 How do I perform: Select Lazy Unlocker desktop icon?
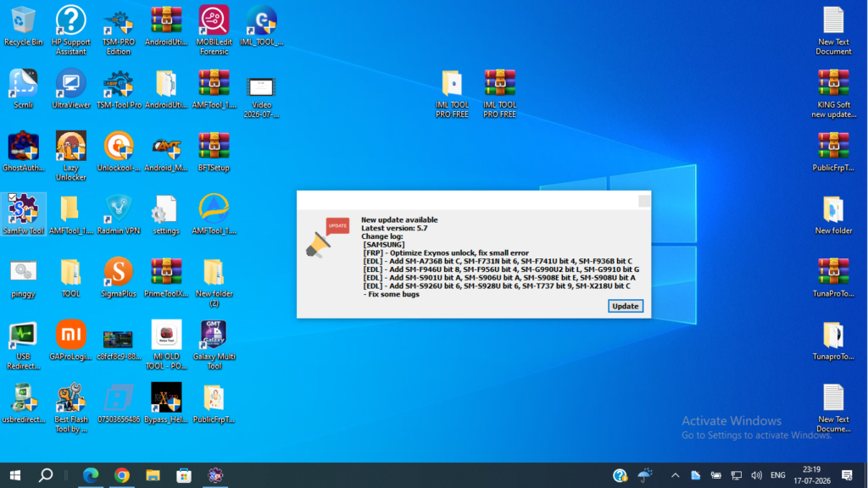tap(71, 156)
